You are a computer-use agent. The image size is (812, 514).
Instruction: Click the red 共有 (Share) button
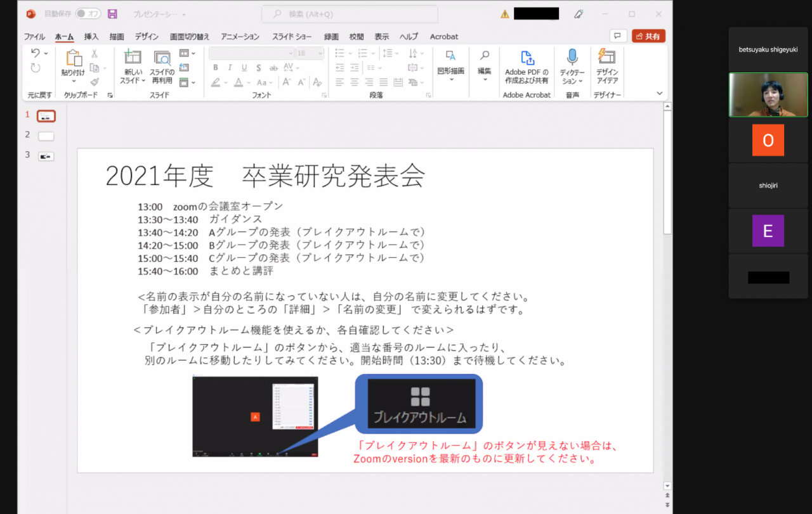pos(648,36)
